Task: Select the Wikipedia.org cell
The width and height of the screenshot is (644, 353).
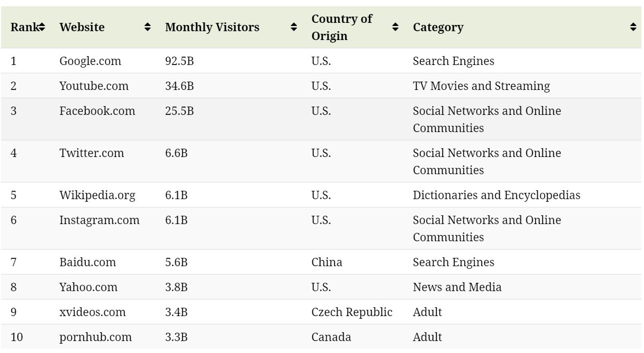Action: [97, 195]
